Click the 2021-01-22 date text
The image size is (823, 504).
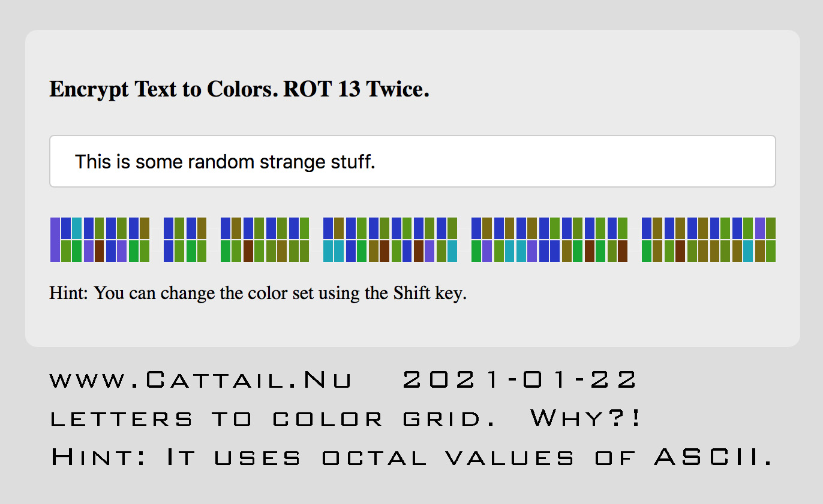click(519, 380)
